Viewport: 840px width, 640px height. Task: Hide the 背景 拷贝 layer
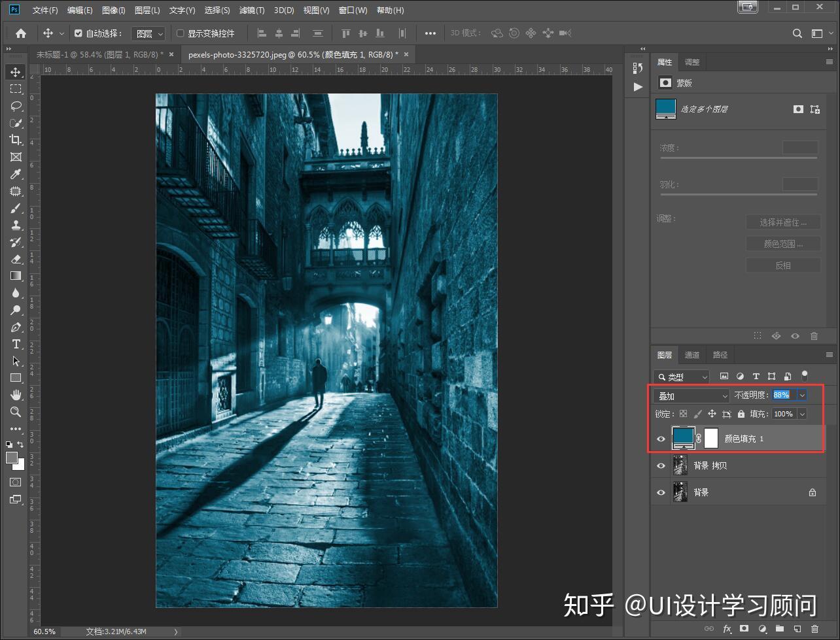(661, 466)
